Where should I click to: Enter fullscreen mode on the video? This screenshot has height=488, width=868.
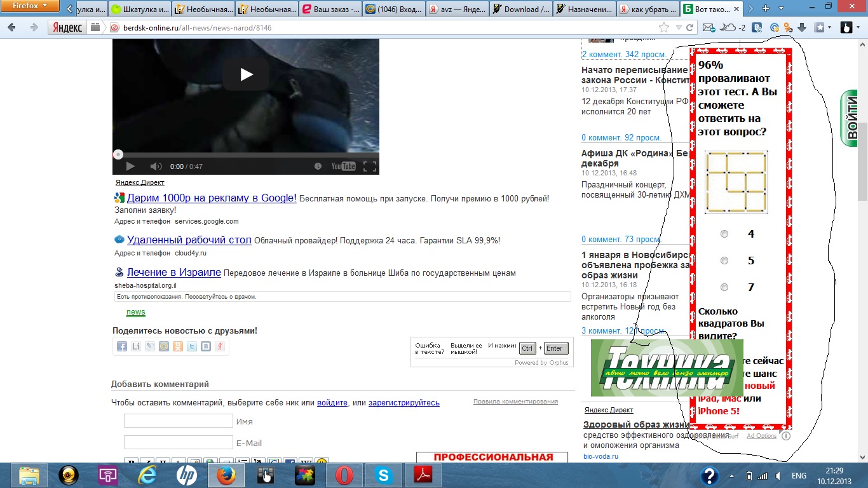369,166
